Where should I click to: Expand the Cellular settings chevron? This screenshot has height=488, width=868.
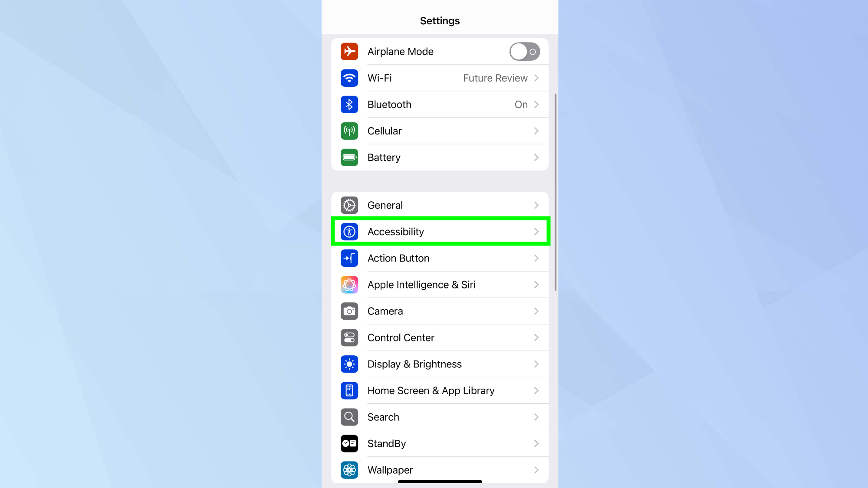point(536,131)
